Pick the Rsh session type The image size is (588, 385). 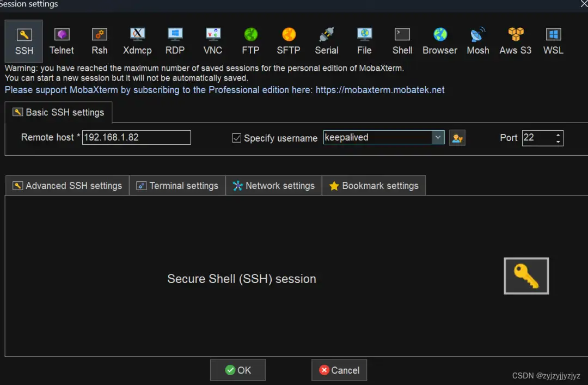(x=100, y=41)
